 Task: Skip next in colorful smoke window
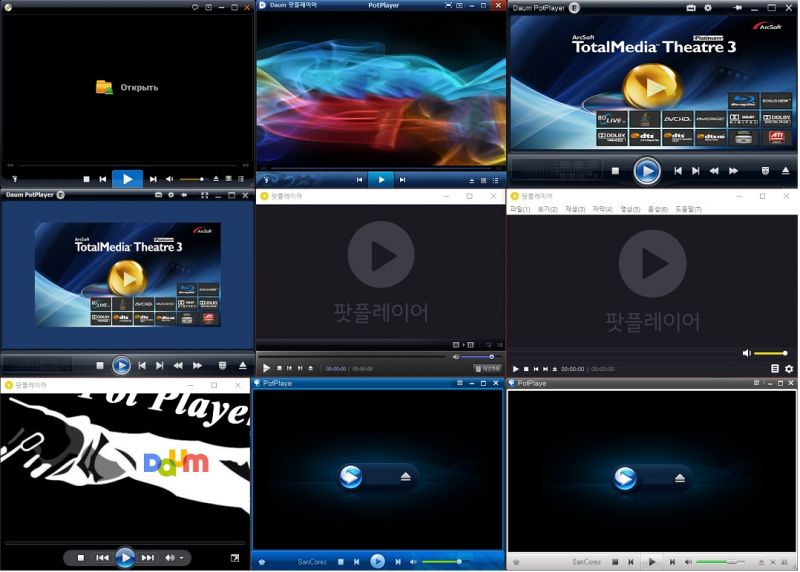tap(403, 180)
